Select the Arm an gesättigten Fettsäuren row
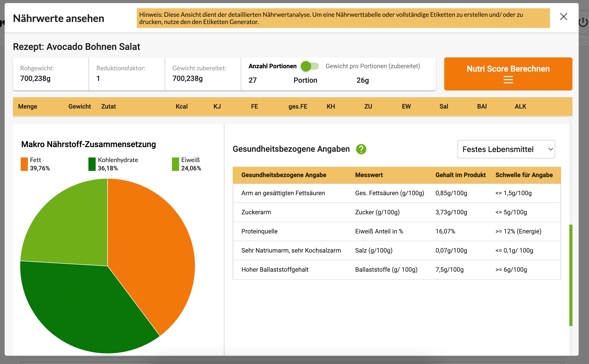 pos(397,193)
